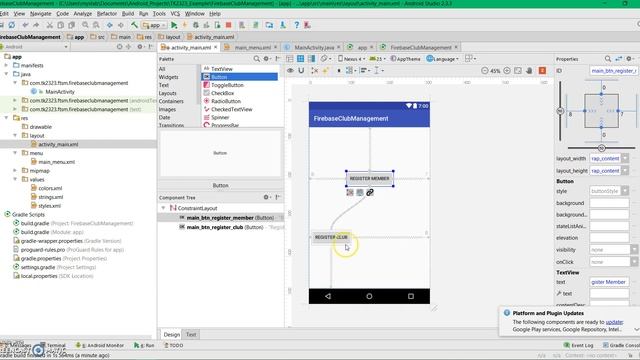Select the REGISTER CLUB button in design preview

click(x=331, y=237)
